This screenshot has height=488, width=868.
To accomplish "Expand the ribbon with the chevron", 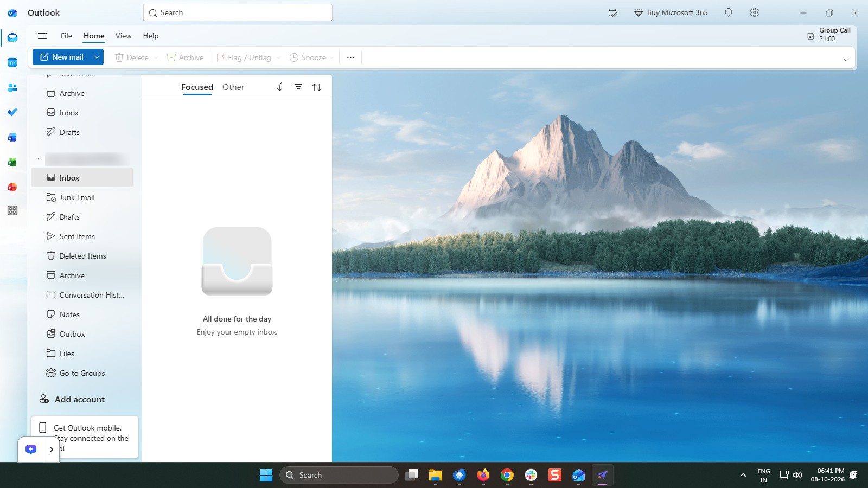I will [845, 60].
